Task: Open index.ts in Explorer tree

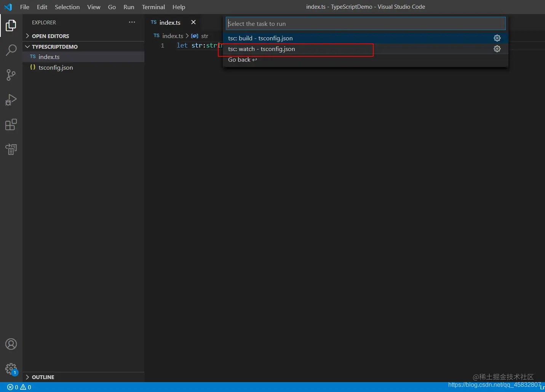Action: [83, 57]
